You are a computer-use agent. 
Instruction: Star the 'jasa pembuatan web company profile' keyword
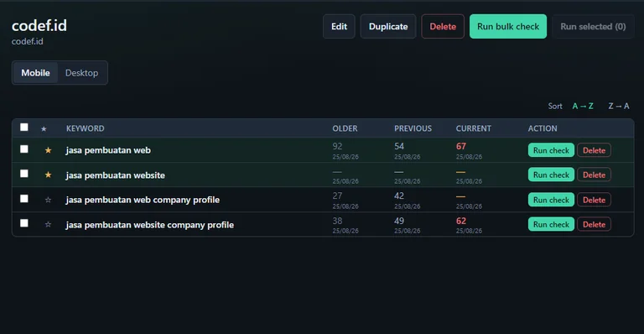click(x=48, y=200)
